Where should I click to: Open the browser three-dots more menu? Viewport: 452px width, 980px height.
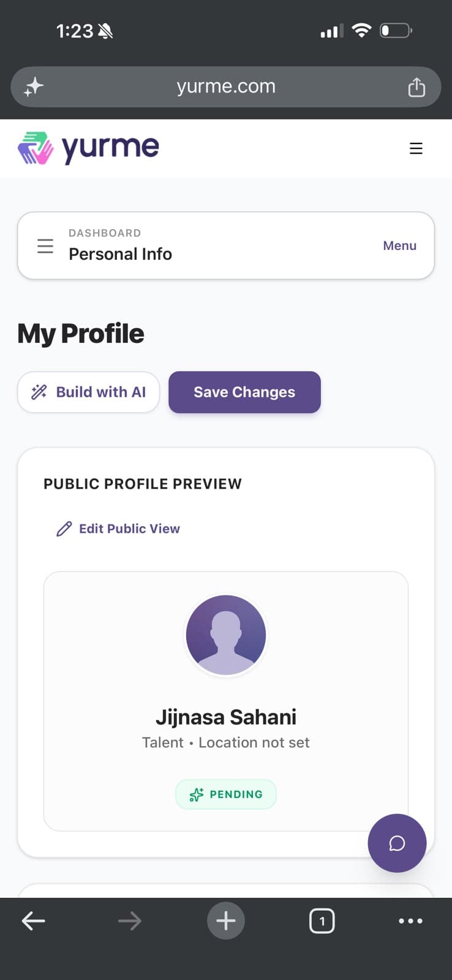point(410,921)
